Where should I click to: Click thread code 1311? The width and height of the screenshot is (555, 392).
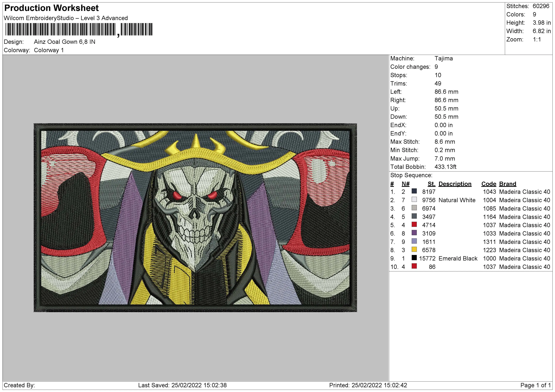click(x=489, y=242)
